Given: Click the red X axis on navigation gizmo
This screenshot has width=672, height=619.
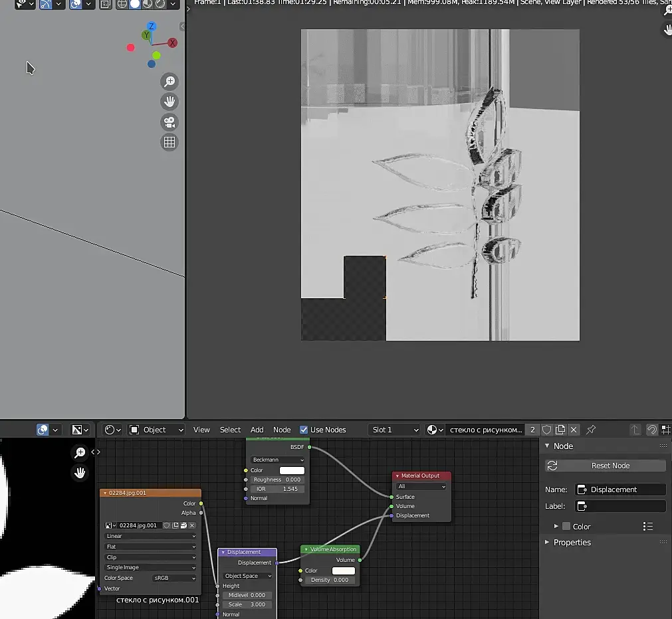Looking at the screenshot, I should pyautogui.click(x=172, y=43).
